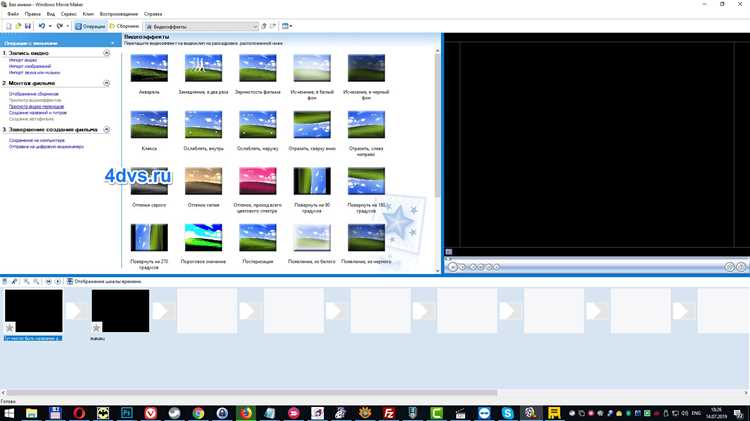Collapse 'Завершение создания фильма' section chevron
The image size is (750, 421).
tap(107, 130)
